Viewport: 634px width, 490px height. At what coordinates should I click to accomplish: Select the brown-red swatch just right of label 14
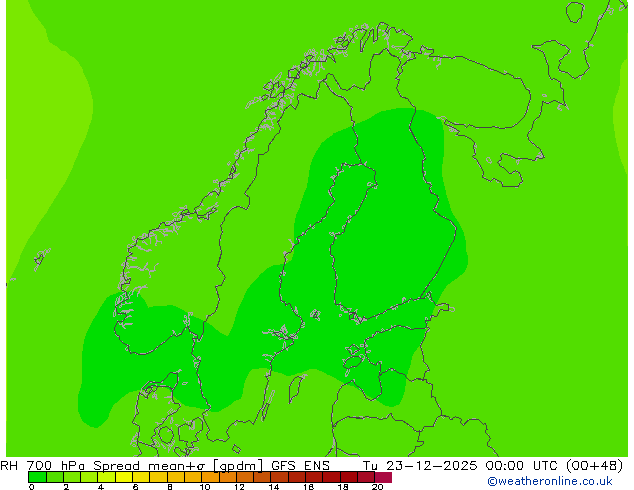click(x=280, y=477)
